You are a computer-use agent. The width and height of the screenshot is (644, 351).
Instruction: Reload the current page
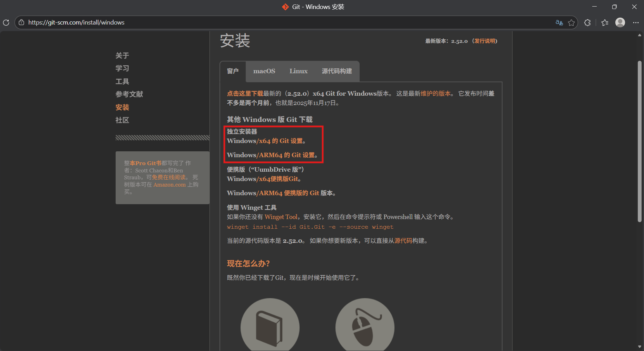click(x=6, y=22)
